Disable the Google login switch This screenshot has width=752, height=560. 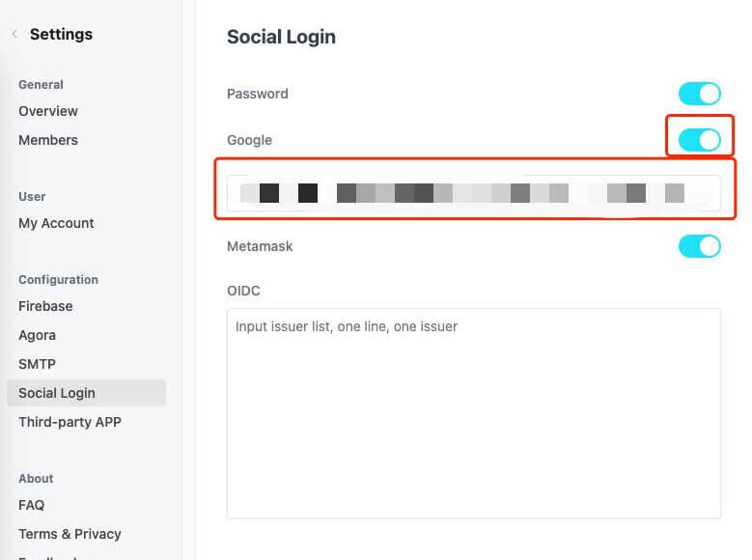[699, 140]
